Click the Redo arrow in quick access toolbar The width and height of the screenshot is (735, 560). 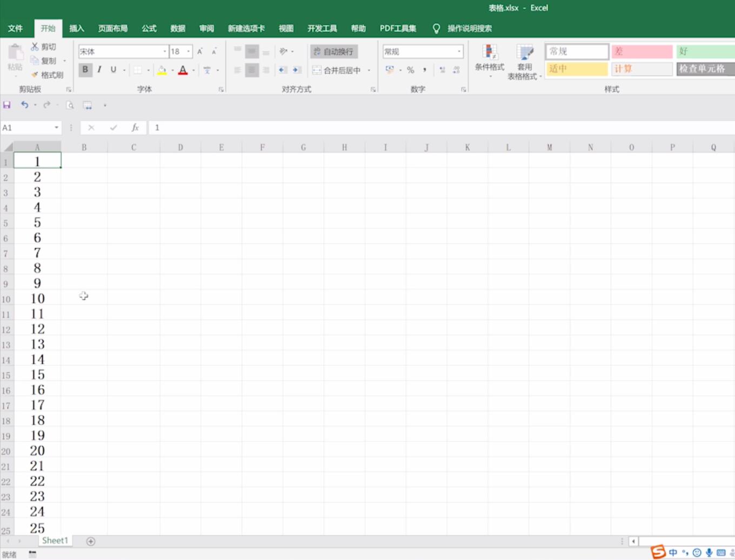[47, 105]
